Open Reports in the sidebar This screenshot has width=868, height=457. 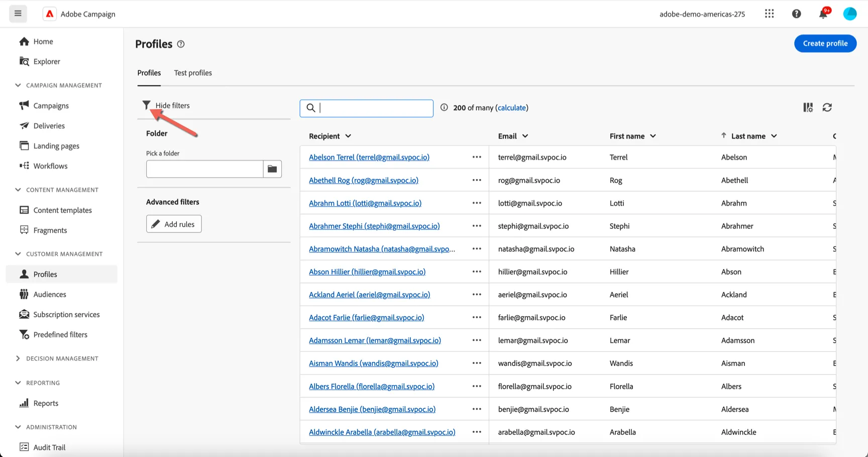coord(46,403)
